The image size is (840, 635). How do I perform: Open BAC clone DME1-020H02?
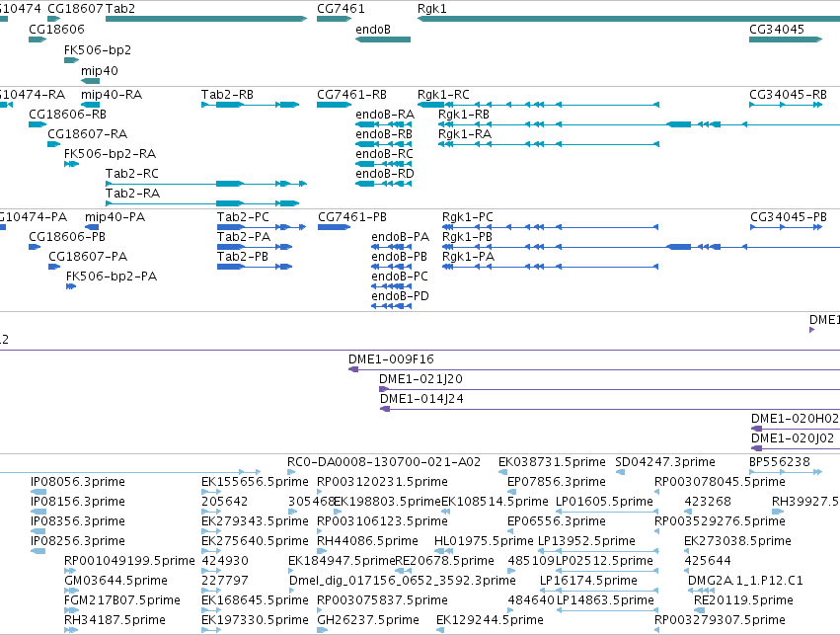click(x=796, y=429)
